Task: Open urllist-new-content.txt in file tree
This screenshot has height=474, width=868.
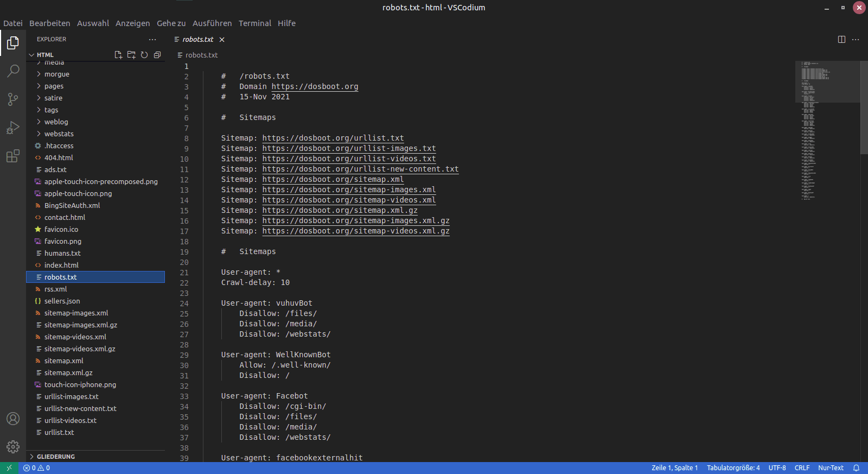Action: coord(95,408)
